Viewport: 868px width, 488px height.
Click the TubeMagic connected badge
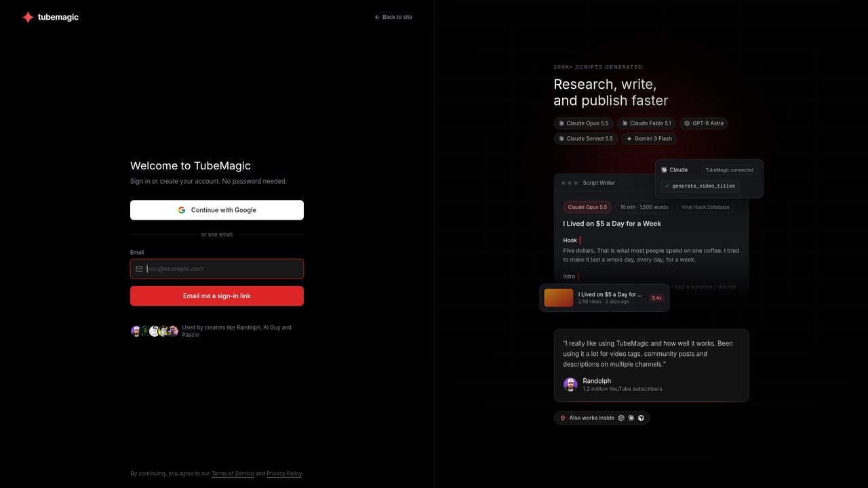pos(730,170)
